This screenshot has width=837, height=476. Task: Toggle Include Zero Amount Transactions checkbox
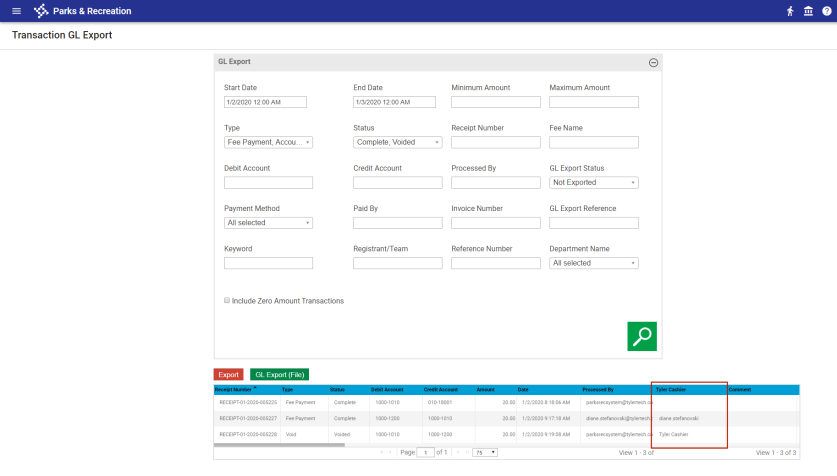pyautogui.click(x=227, y=300)
